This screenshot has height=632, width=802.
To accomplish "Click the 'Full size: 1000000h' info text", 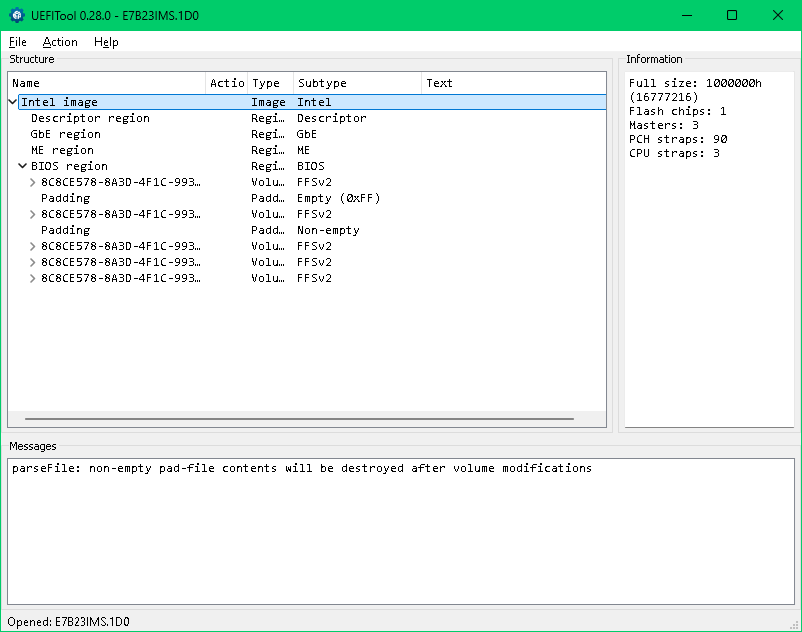I will point(695,83).
